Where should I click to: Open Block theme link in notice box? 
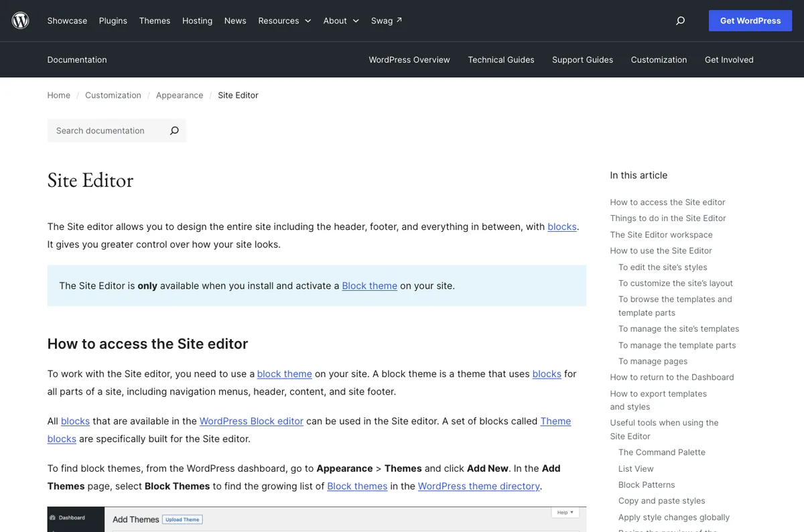(x=370, y=285)
